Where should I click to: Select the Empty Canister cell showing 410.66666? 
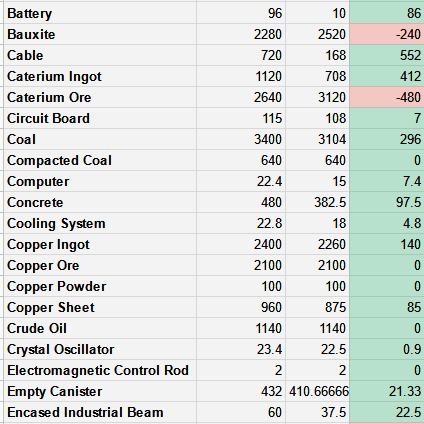point(317,391)
